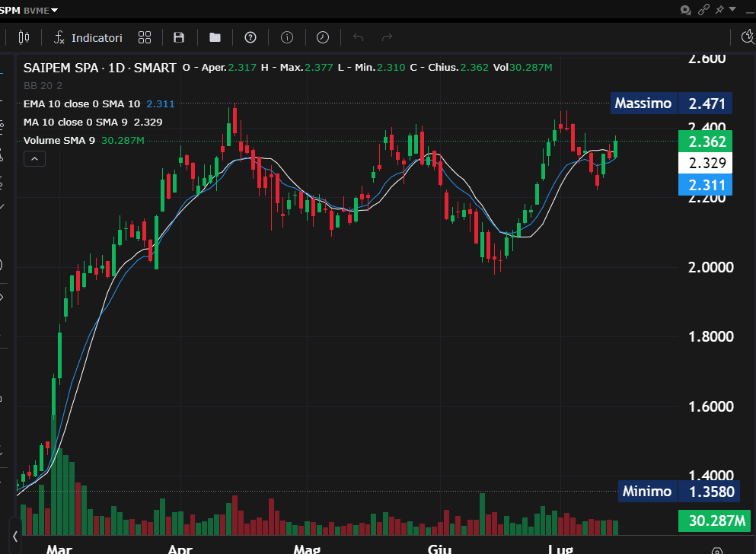This screenshot has width=756, height=554.
Task: Open the info circle icon
Action: [287, 37]
